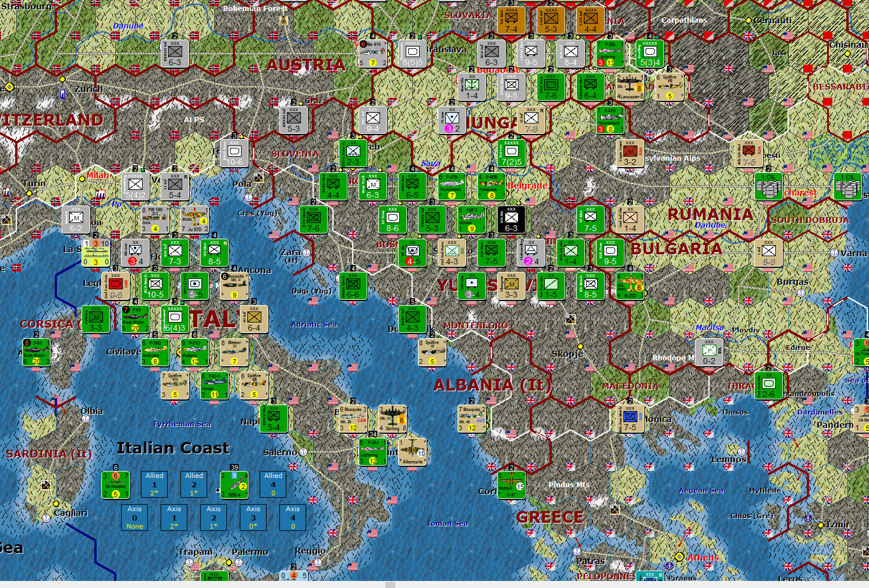Select the B-25D Mitchell bomber counter
The height and width of the screenshot is (588, 869).
point(630,286)
